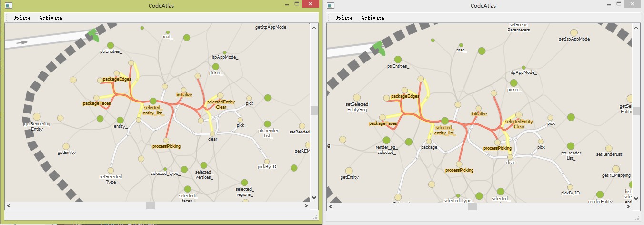Open Update menu in right CodeAtlas window

[x=343, y=18]
